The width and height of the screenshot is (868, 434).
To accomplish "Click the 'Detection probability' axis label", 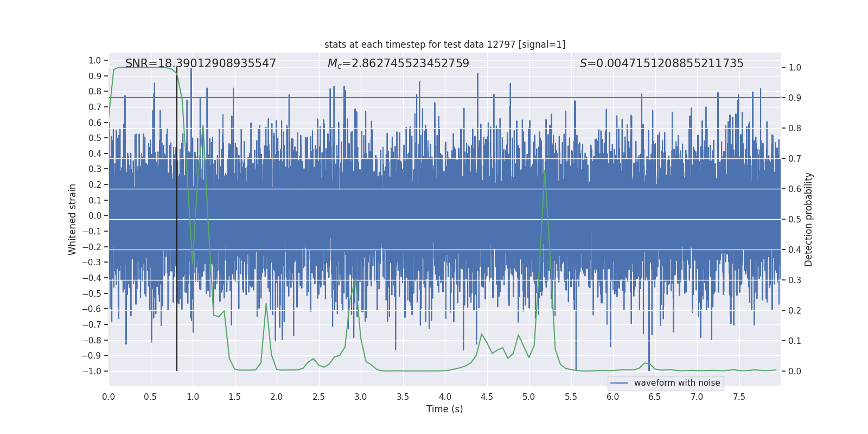I will pos(809,219).
